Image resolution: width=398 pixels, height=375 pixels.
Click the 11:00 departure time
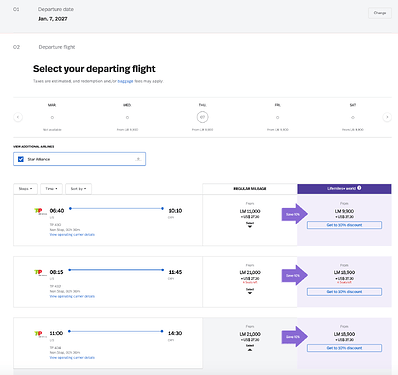pos(56,333)
